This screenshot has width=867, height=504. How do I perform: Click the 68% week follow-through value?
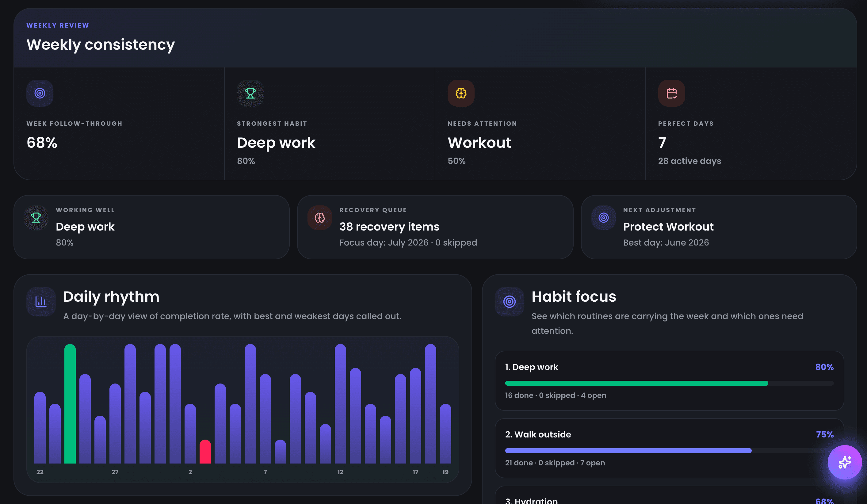42,143
